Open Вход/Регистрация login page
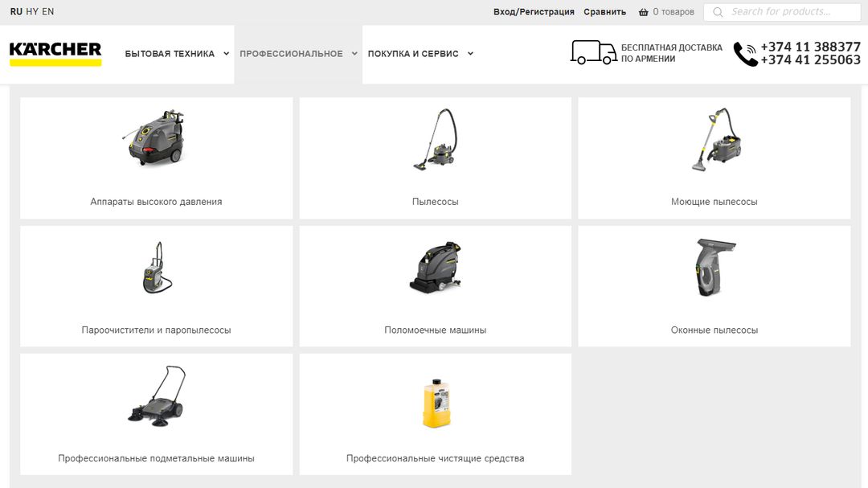868x488 pixels. point(534,11)
